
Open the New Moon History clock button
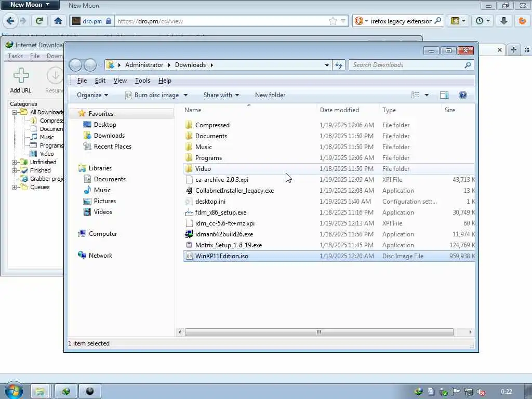click(483, 21)
